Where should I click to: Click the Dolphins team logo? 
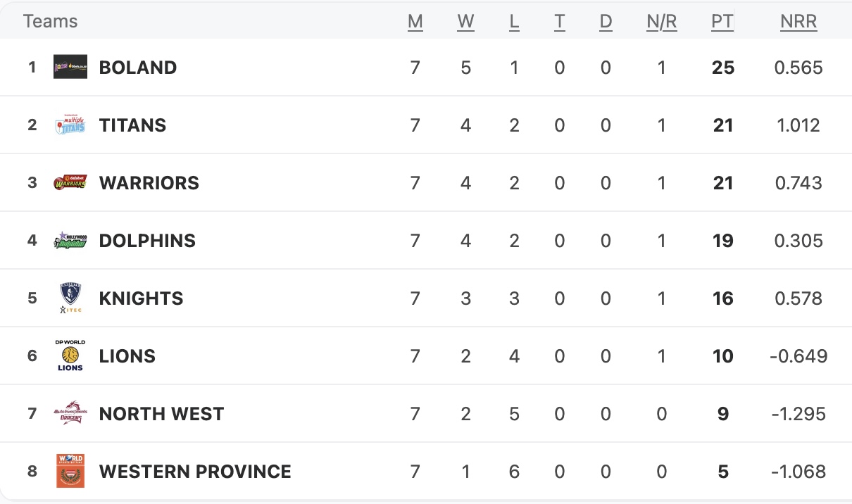point(70,241)
